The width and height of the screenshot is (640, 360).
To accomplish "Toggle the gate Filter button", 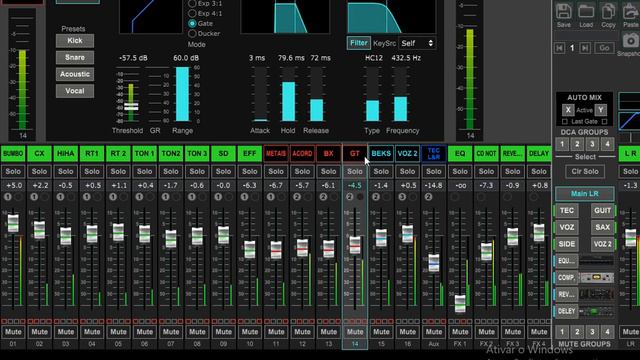I will click(x=358, y=43).
